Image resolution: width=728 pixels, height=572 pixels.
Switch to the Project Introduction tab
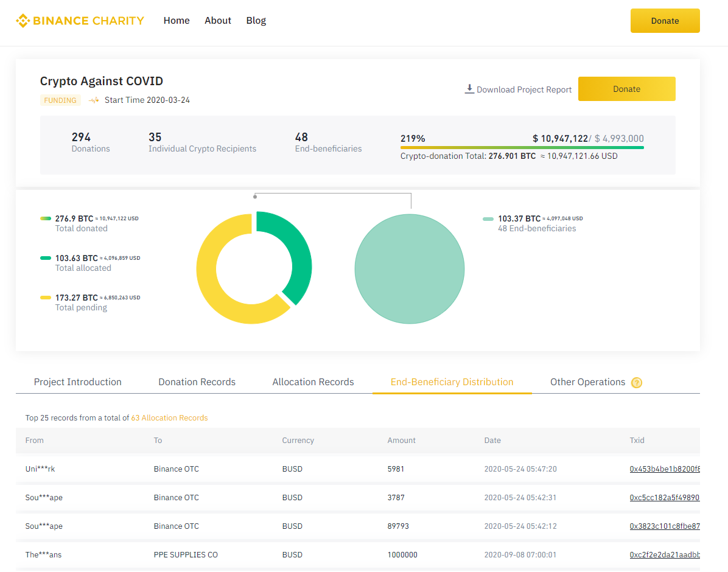point(77,382)
